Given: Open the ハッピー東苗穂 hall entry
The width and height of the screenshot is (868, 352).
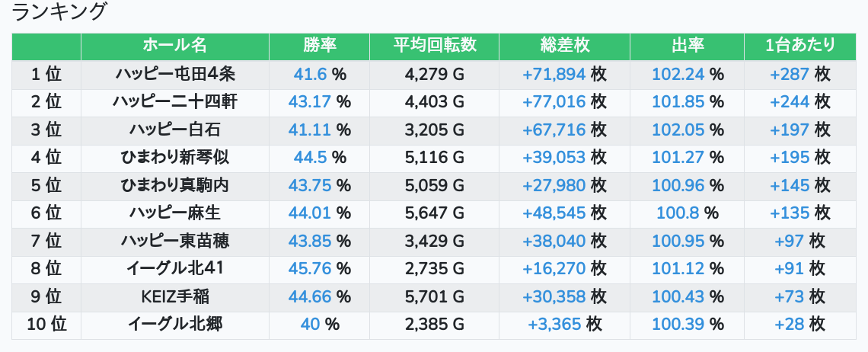Looking at the screenshot, I should click(175, 241).
